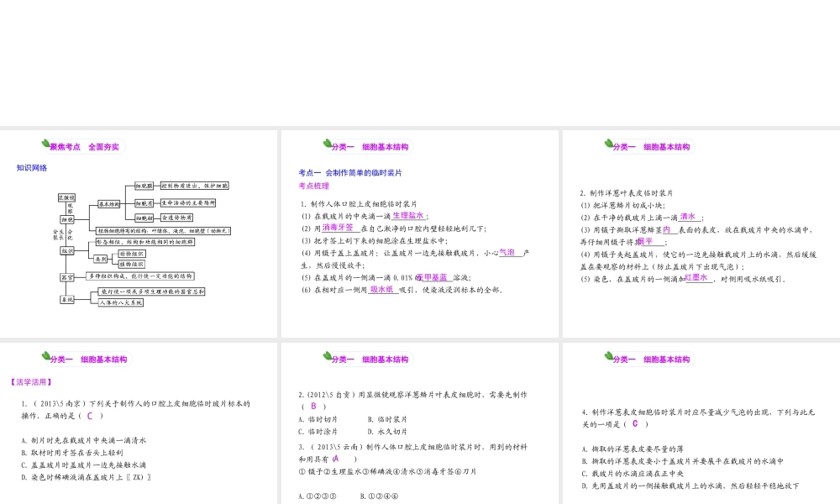The width and height of the screenshot is (840, 504).
Task: Click option B. 取材时用牙签在舌尖上轻刮
Action: 71,453
